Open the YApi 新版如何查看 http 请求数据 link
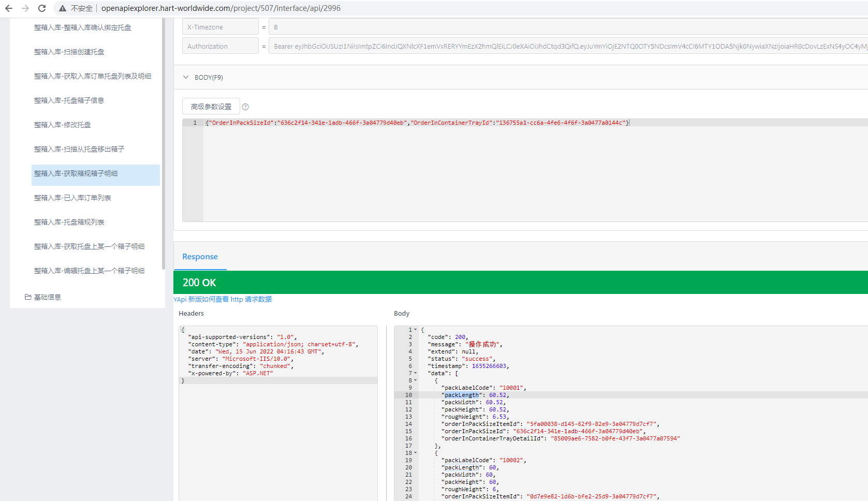The width and height of the screenshot is (868, 501). (x=223, y=299)
